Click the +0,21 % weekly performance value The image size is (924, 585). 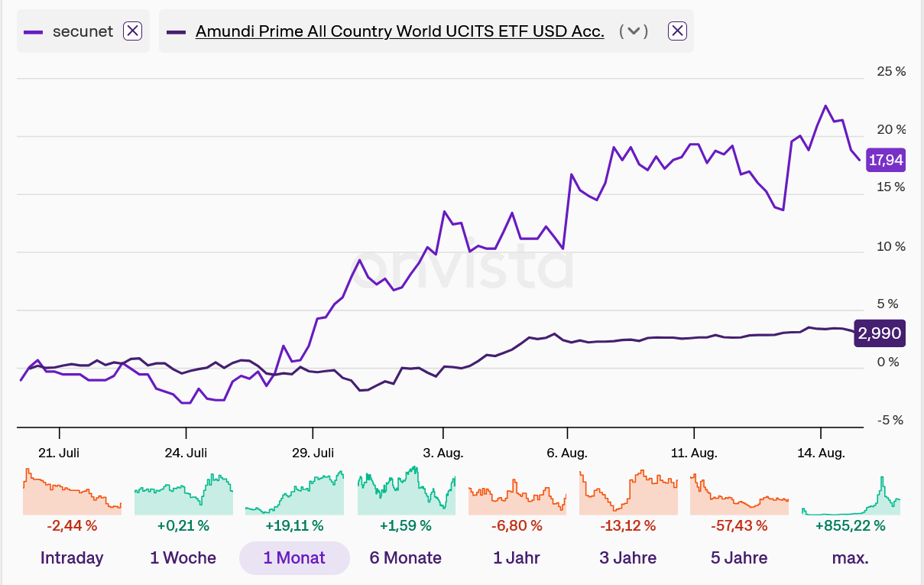point(183,526)
